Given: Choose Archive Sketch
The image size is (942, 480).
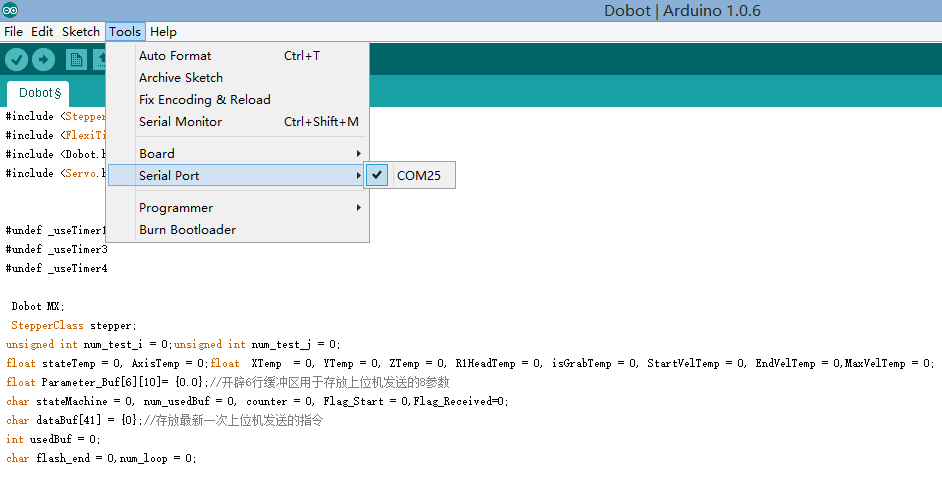Looking at the screenshot, I should click(238, 77).
